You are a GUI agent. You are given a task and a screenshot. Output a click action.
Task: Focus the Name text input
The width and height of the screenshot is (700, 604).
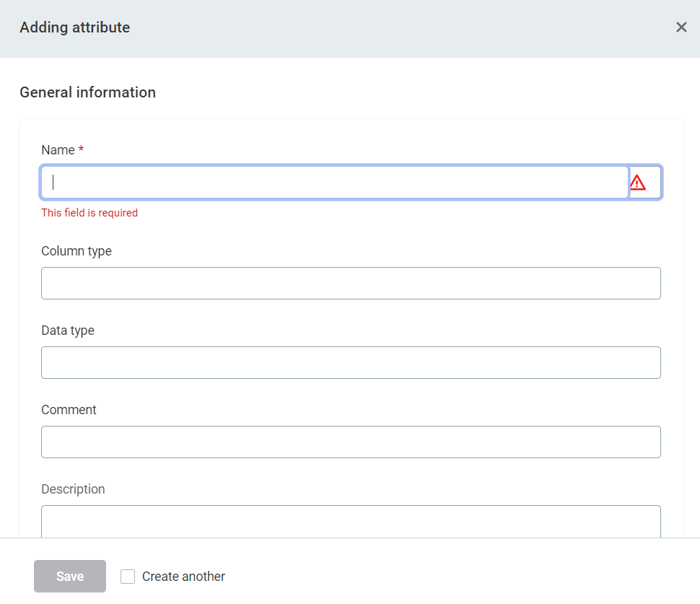coord(335,183)
